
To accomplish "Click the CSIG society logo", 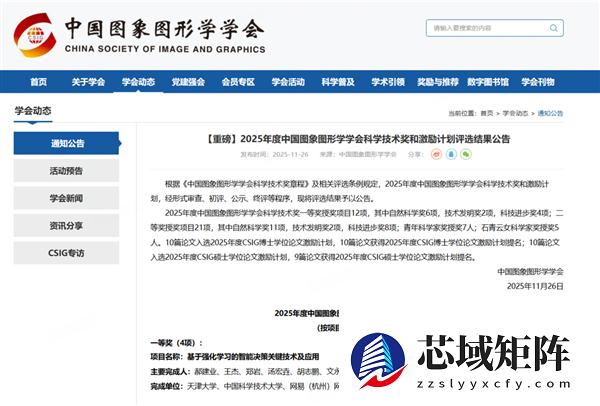I will coord(35,35).
